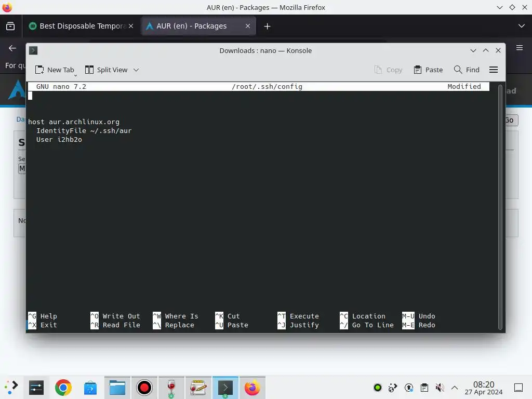Open the clipboard tray icon
The height and width of the screenshot is (399, 532).
[x=424, y=388]
